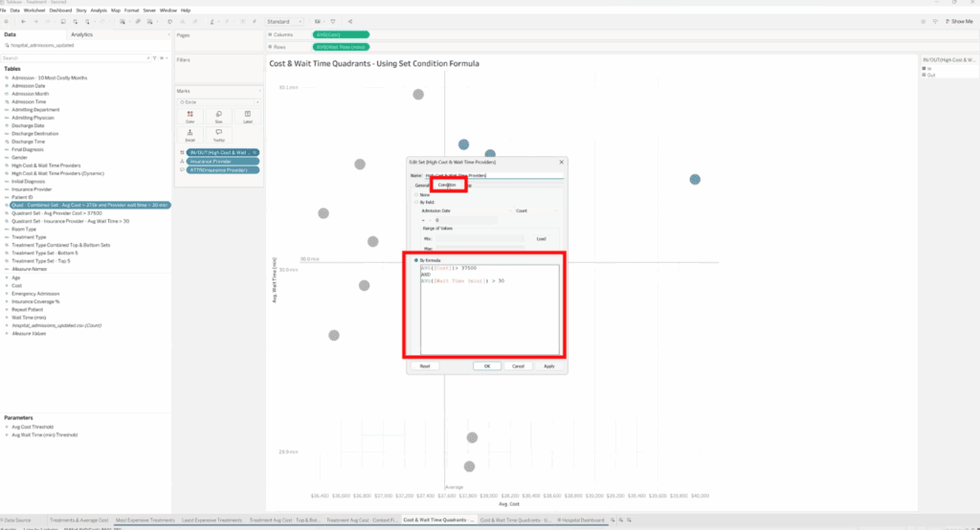Image resolution: width=980 pixels, height=530 pixels.
Task: Open the Data Source tab at bottom
Action: coord(17,520)
